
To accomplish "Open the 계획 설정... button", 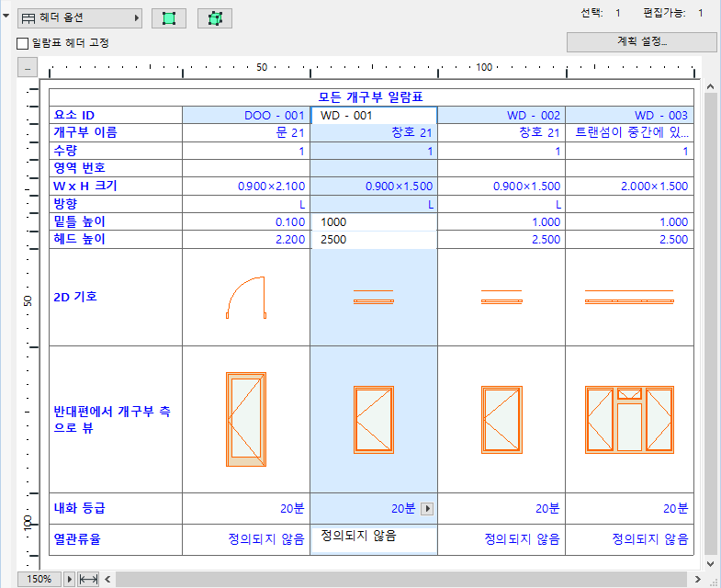I will point(641,42).
